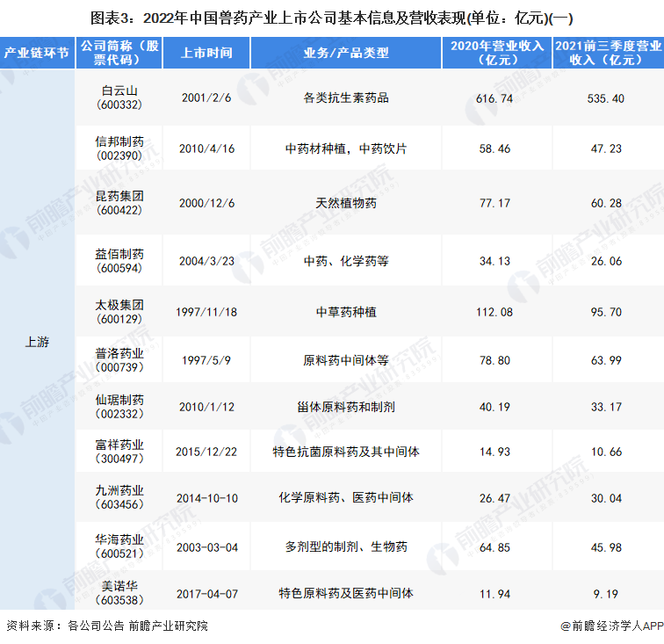Click 2021 revenue value 95.70
Viewport: 664px width, 644px height.
(x=606, y=312)
